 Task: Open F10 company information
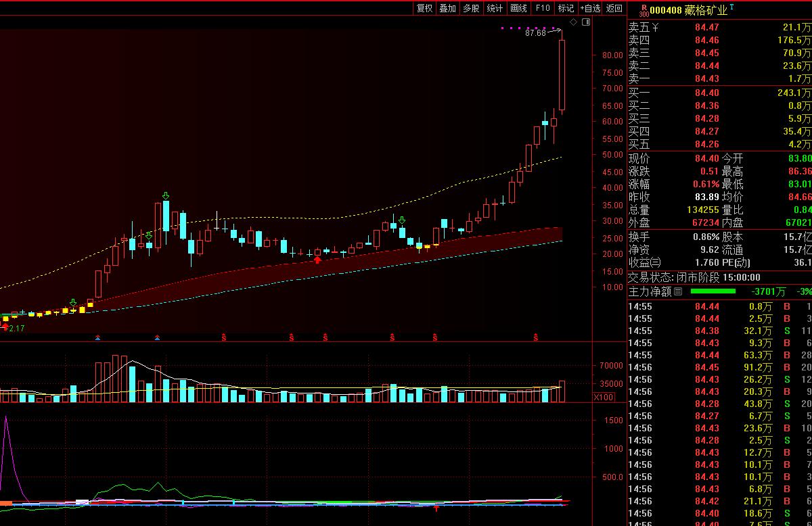tap(542, 8)
